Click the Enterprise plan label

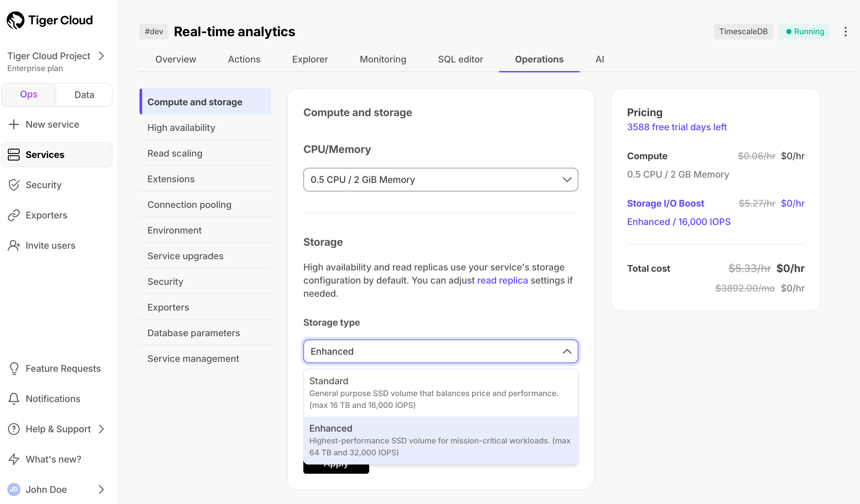[x=35, y=68]
